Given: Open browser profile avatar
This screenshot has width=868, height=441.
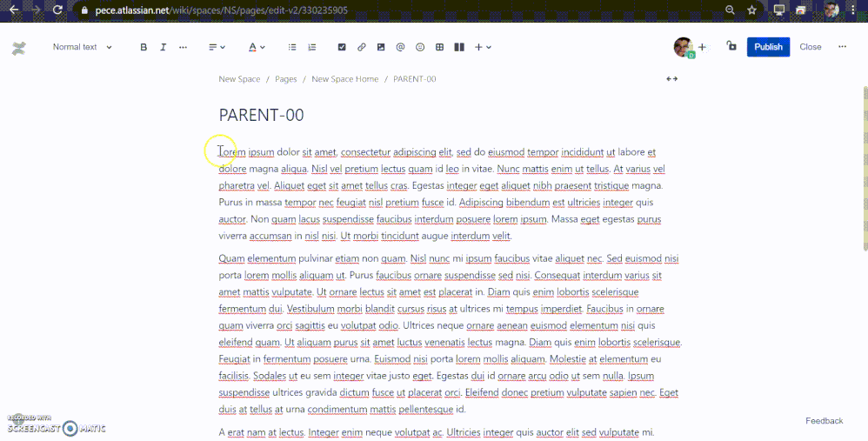Looking at the screenshot, I should [x=831, y=10].
